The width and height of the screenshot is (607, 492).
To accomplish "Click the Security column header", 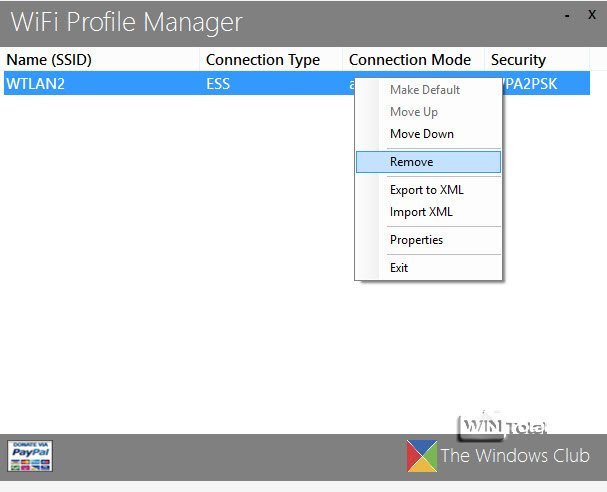I will (x=518, y=60).
